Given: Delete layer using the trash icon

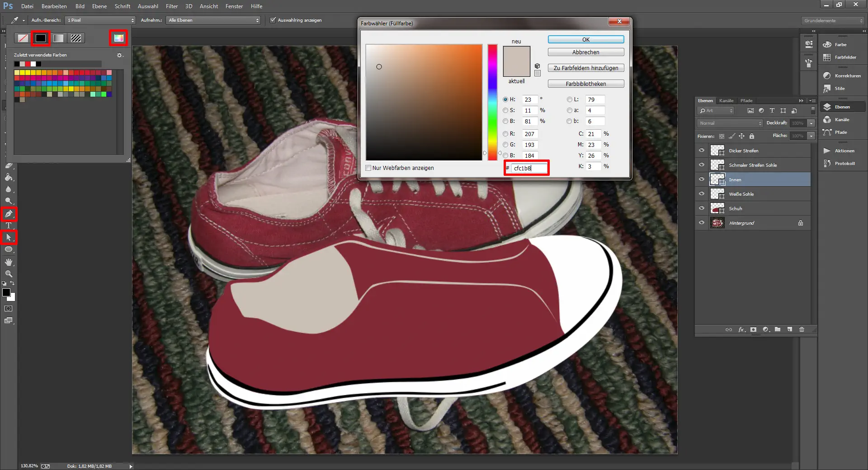Looking at the screenshot, I should click(x=802, y=329).
